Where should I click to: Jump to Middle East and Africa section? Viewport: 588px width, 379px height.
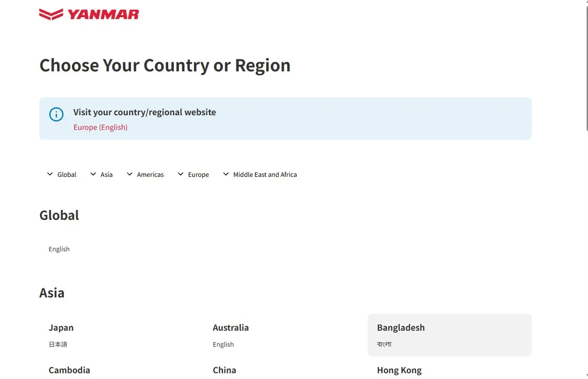pos(265,174)
